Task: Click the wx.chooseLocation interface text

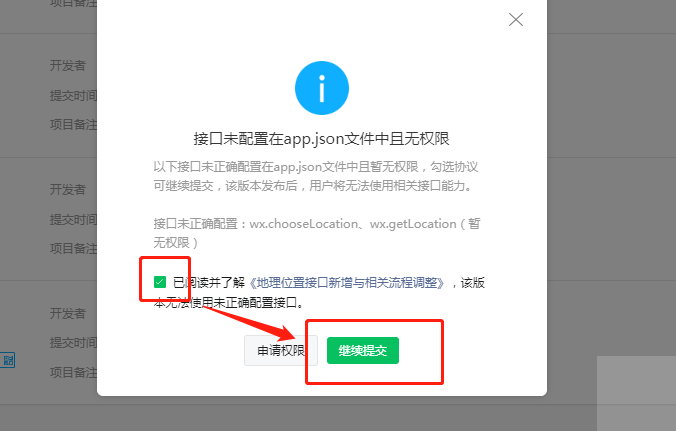Action: coord(304,224)
